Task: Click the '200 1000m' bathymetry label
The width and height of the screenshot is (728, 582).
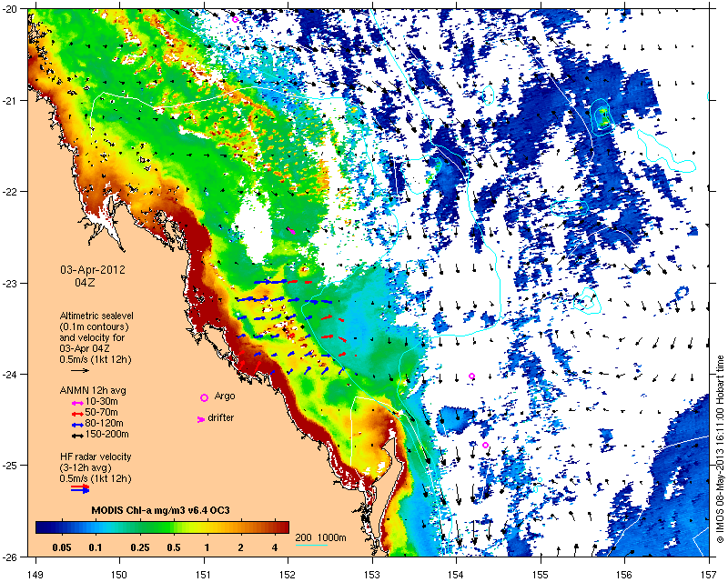Action: pos(321,538)
